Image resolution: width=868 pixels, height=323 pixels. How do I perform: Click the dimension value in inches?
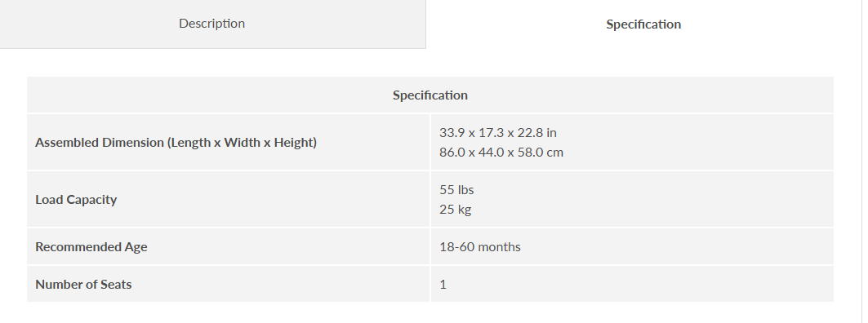(x=497, y=133)
